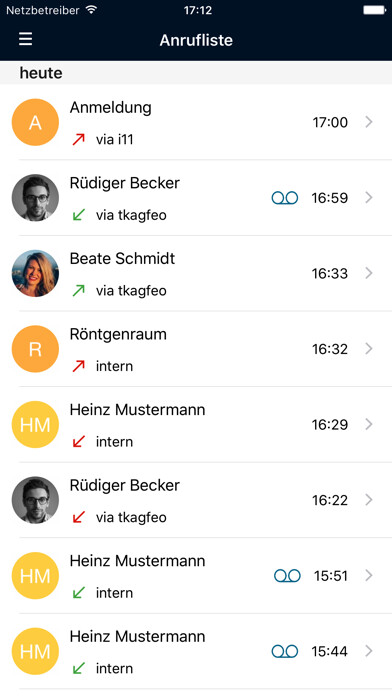
Task: Tap the Anrufliste title
Action: click(196, 40)
